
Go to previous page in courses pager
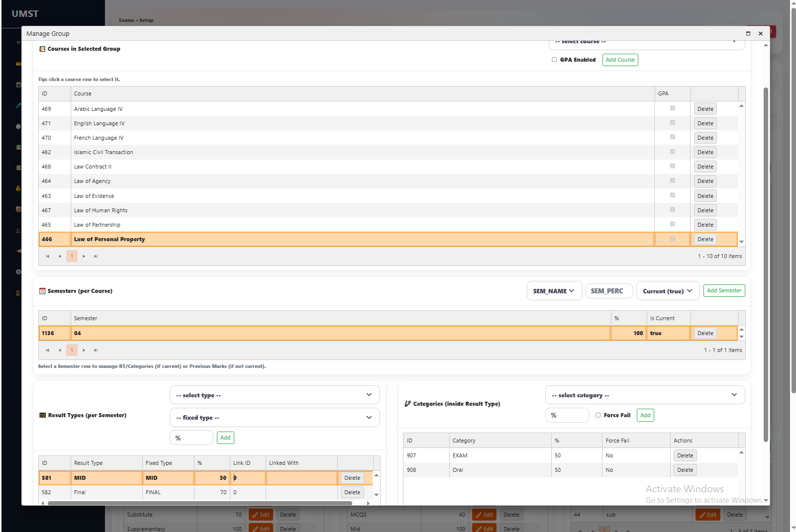coord(60,256)
